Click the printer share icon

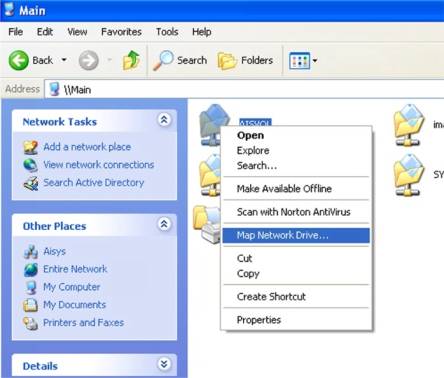[208, 224]
